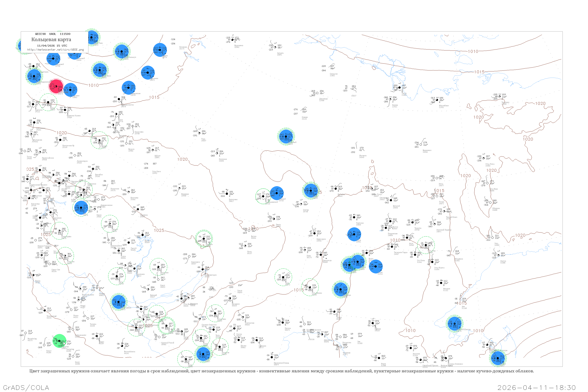Click the red Nizhnevartovsk station circle
The width and height of the screenshot is (588, 392).
coord(56,86)
